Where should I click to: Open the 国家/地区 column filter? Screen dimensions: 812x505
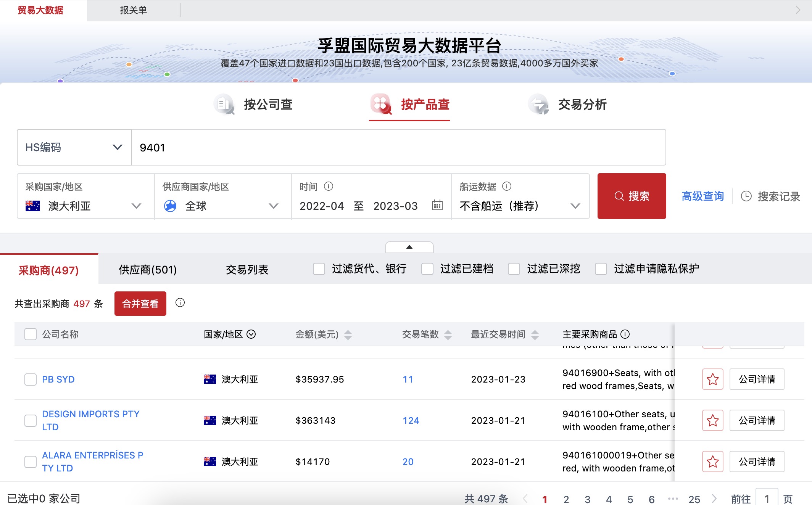click(251, 334)
